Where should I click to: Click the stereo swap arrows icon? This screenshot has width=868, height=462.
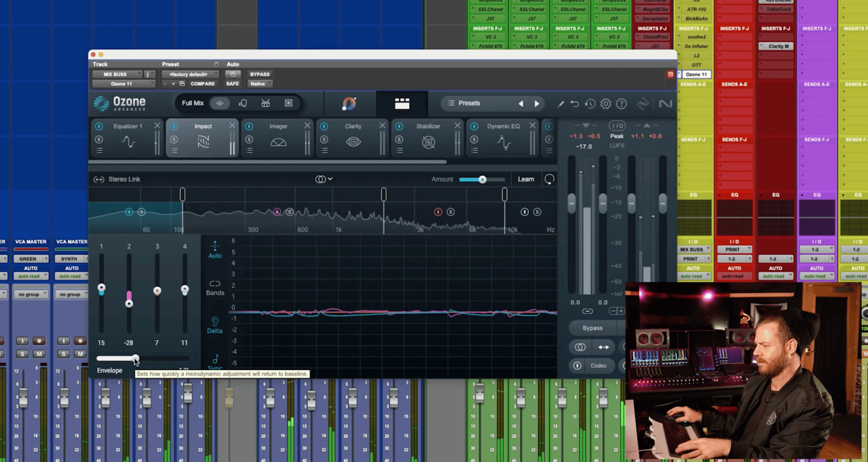tap(604, 347)
